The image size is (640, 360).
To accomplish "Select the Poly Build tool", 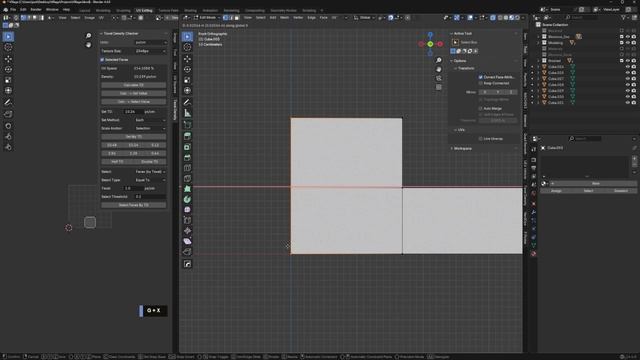I will [187, 189].
